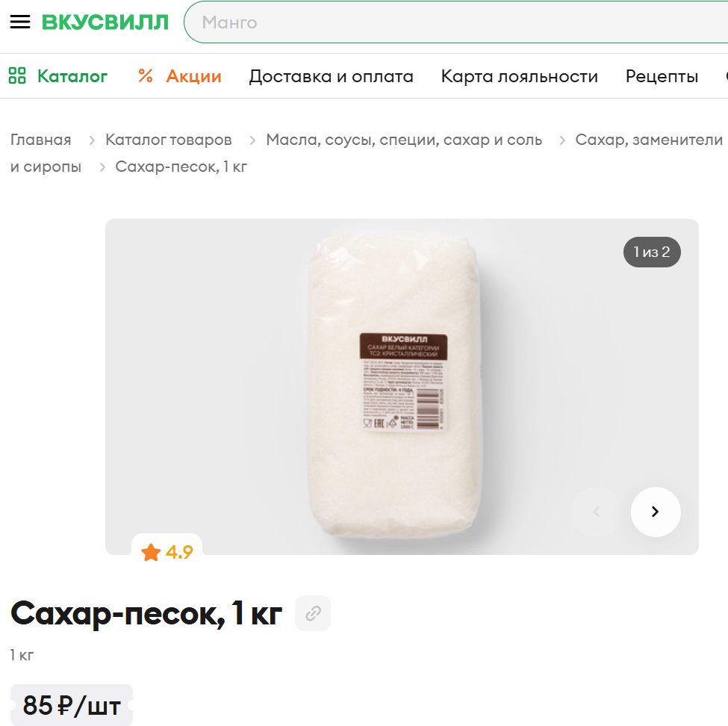The image size is (728, 726).
Task: Go to Доставка и оплата
Action: (x=331, y=76)
